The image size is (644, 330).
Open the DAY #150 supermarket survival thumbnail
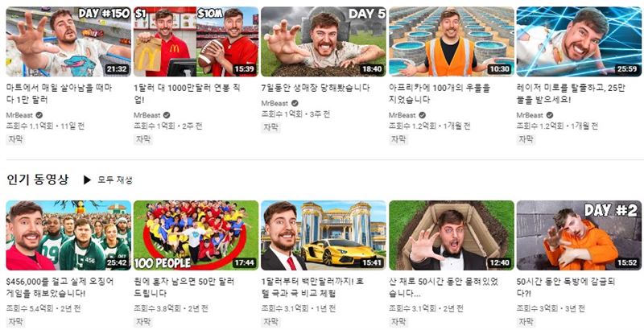[68, 42]
